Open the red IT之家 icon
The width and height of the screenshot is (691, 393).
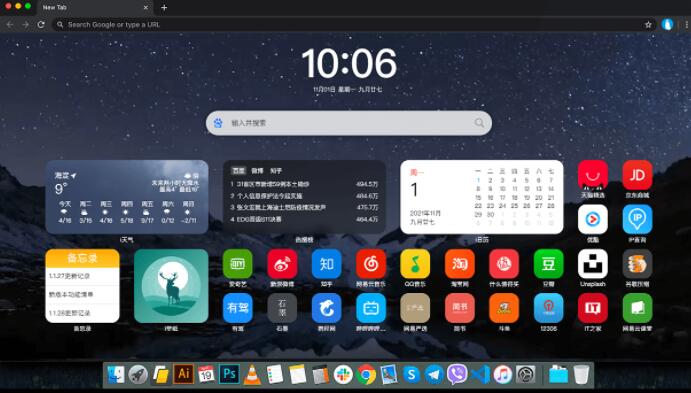593,308
